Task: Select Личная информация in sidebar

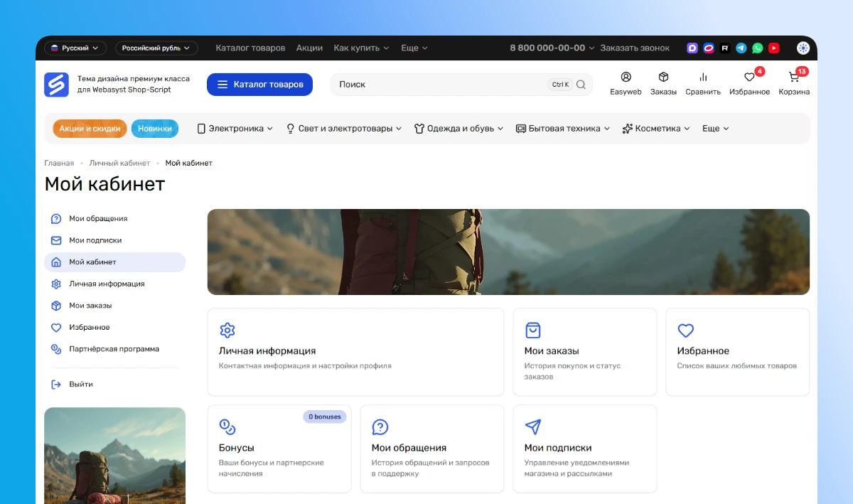Action: (x=107, y=284)
